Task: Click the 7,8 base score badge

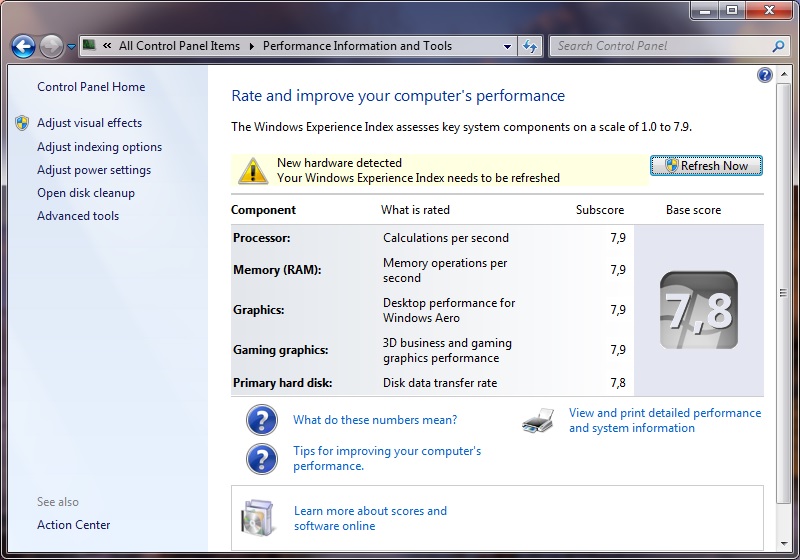Action: click(698, 310)
